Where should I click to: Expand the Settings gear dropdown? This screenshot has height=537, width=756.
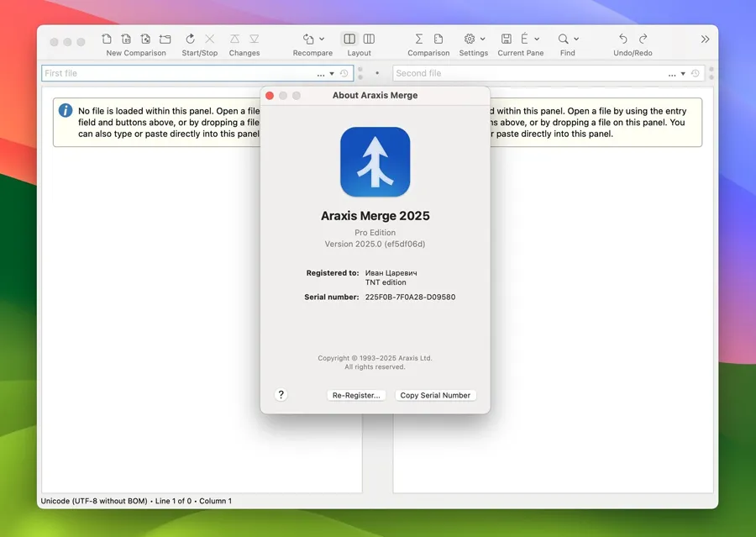(x=482, y=39)
